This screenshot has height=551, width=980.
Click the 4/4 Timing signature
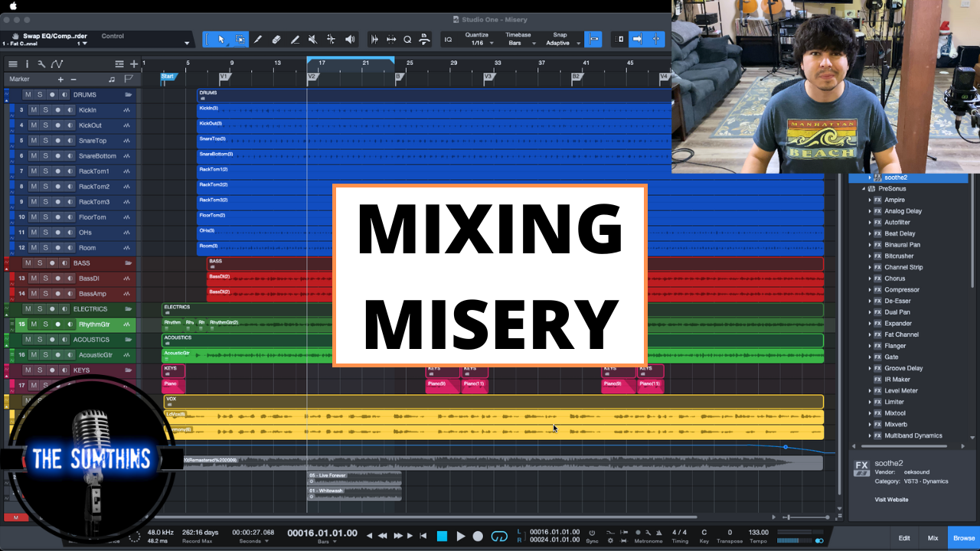tap(679, 533)
